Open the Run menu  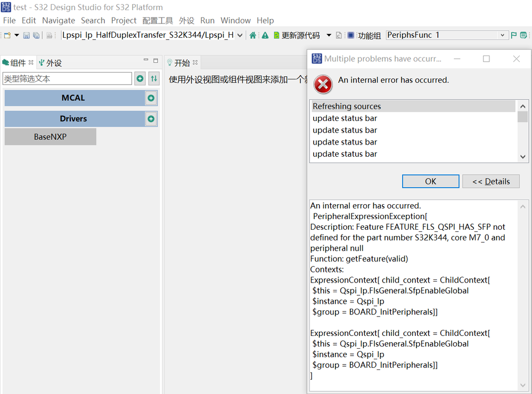[207, 20]
